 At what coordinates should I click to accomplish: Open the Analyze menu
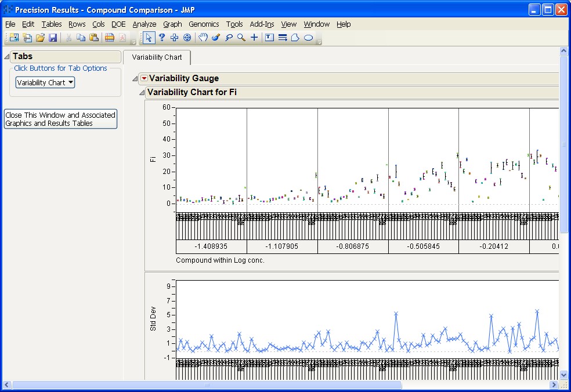[144, 24]
